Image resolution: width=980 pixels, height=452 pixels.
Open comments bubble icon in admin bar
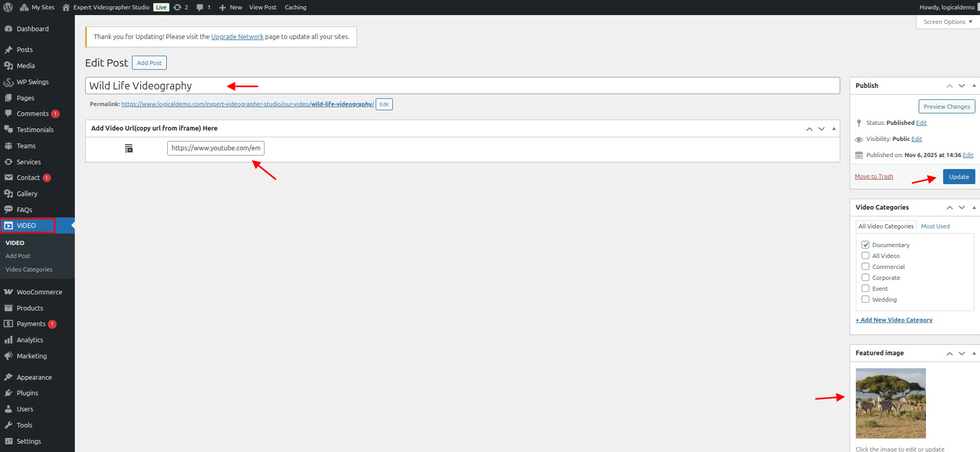pos(200,7)
